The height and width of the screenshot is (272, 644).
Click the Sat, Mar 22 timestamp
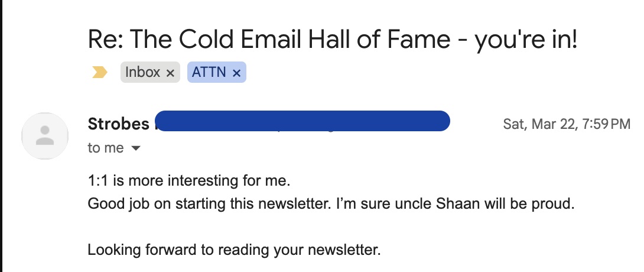[x=566, y=124]
